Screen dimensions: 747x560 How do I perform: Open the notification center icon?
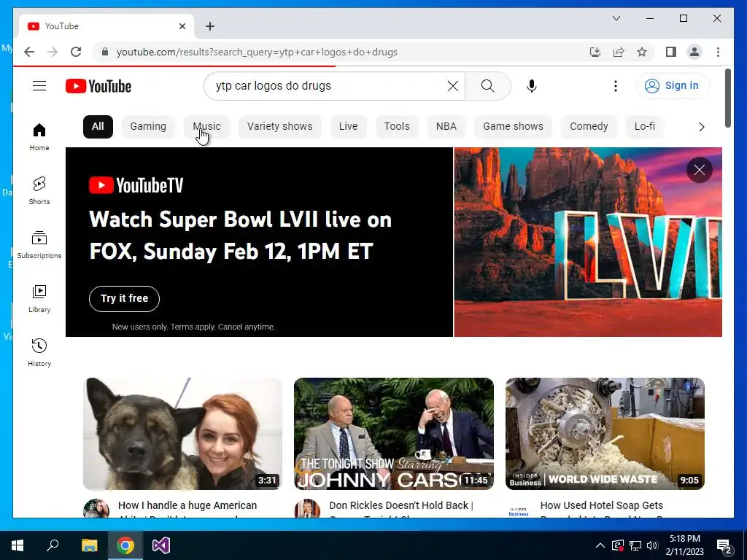point(724,545)
